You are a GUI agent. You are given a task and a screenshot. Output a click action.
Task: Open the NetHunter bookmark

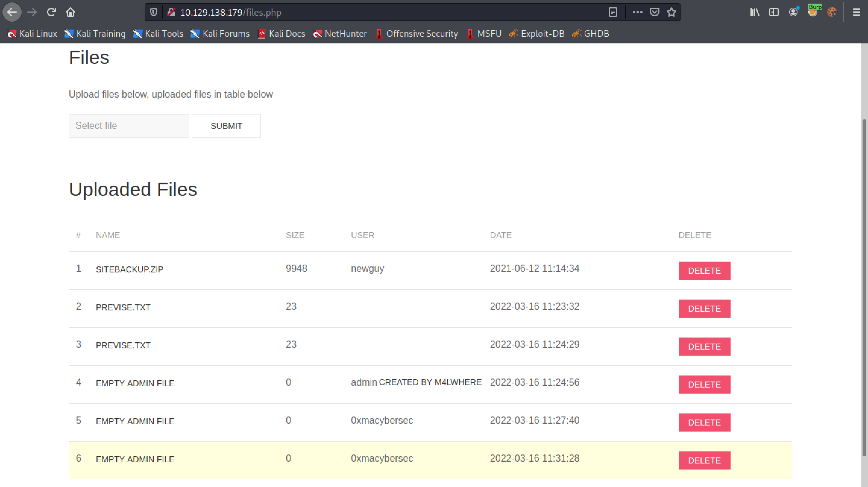pyautogui.click(x=340, y=34)
